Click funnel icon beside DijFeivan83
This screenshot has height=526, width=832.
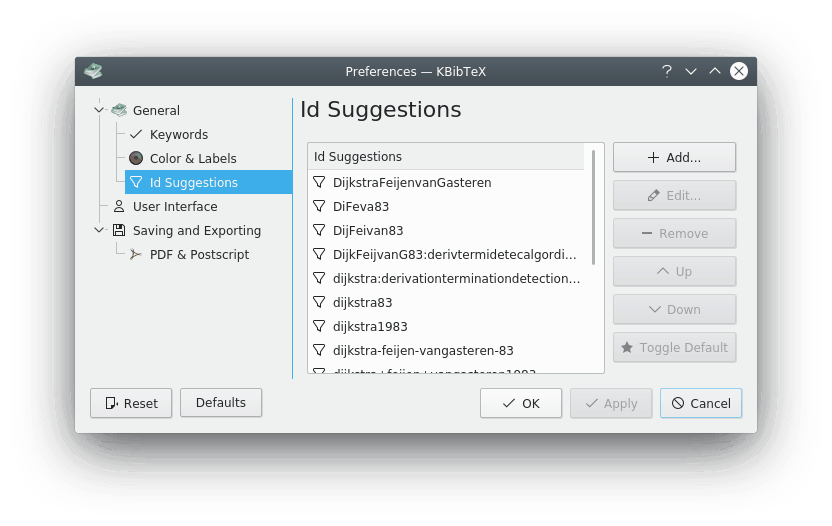[x=319, y=230]
